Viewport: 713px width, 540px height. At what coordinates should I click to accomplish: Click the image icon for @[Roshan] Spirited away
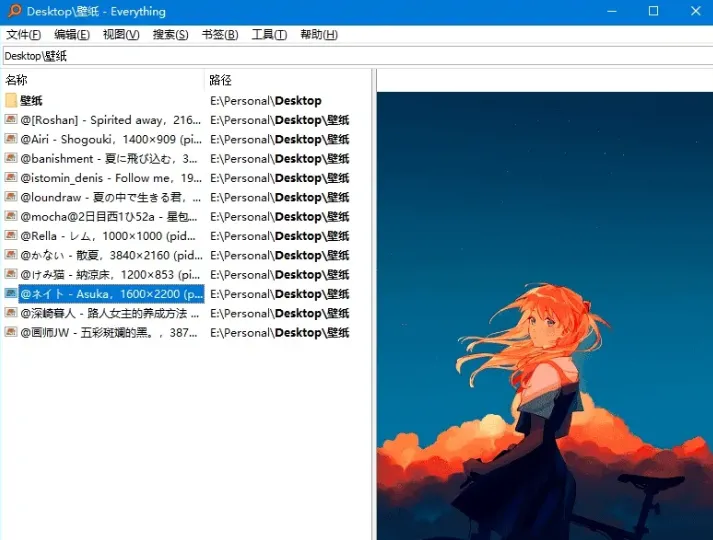pyautogui.click(x=11, y=120)
